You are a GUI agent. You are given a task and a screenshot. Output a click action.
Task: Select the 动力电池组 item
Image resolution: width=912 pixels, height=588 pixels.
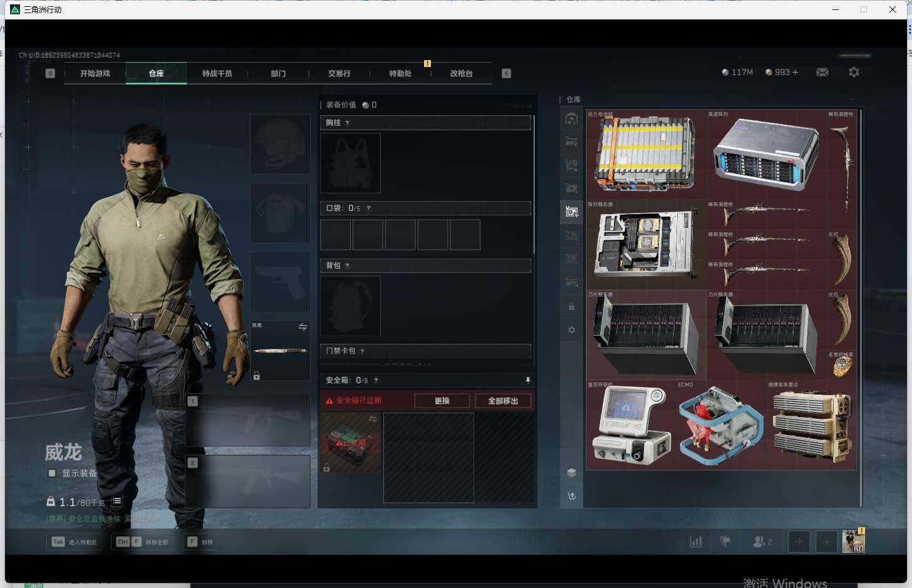646,155
